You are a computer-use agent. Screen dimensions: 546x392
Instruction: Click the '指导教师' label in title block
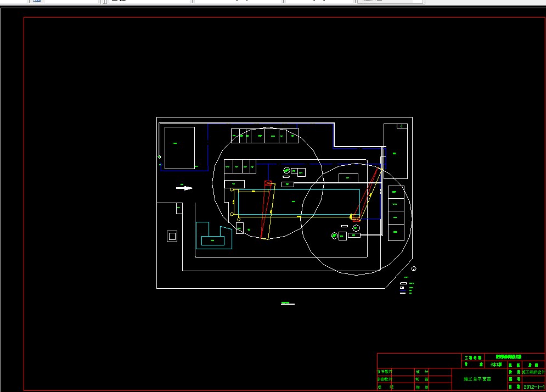[x=385, y=372]
